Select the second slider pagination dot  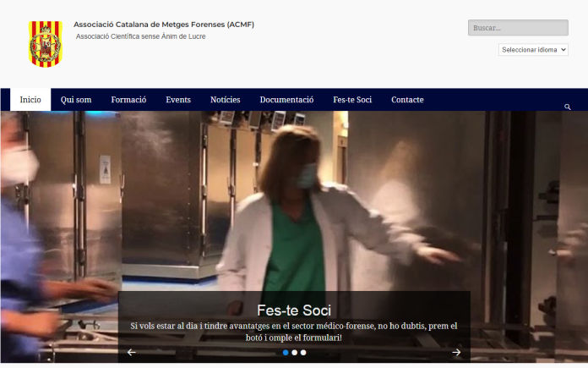pyautogui.click(x=294, y=352)
